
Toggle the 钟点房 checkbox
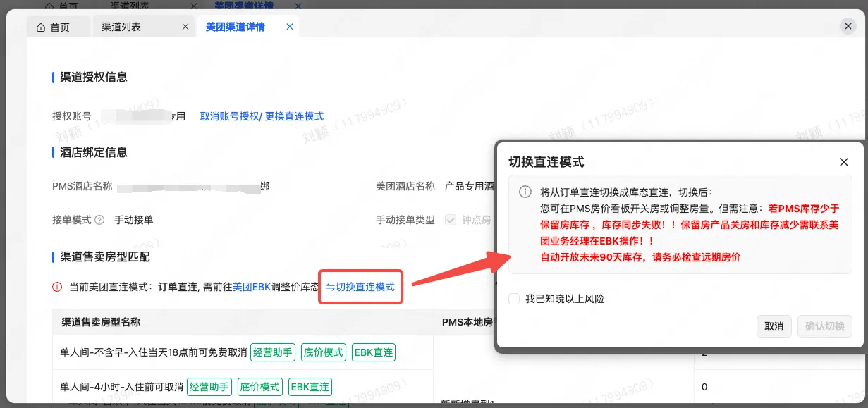point(450,220)
